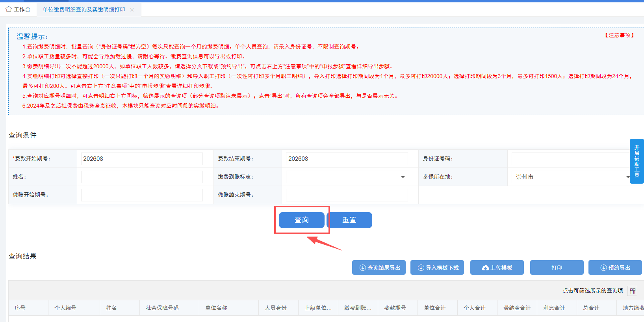Select the 单位缴费明细查询及实缴明细打印 tab
Viewport: 644px width, 322px height.
[x=84, y=9]
